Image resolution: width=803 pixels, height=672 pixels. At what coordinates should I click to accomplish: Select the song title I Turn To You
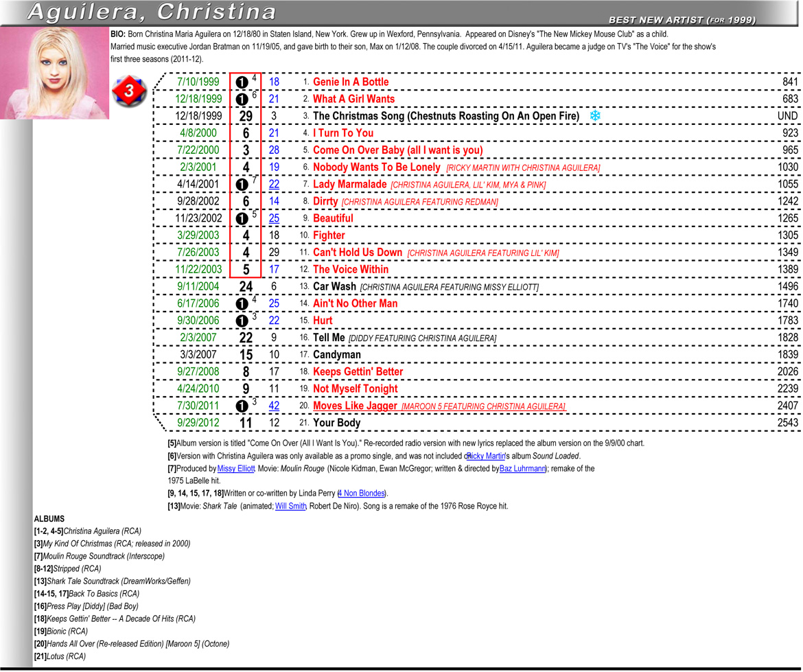pos(343,133)
